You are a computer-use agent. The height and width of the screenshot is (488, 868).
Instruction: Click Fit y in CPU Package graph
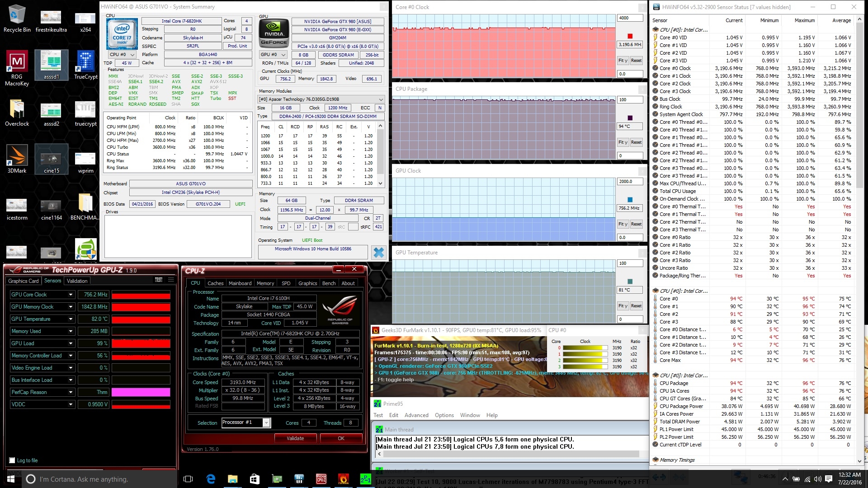(623, 142)
